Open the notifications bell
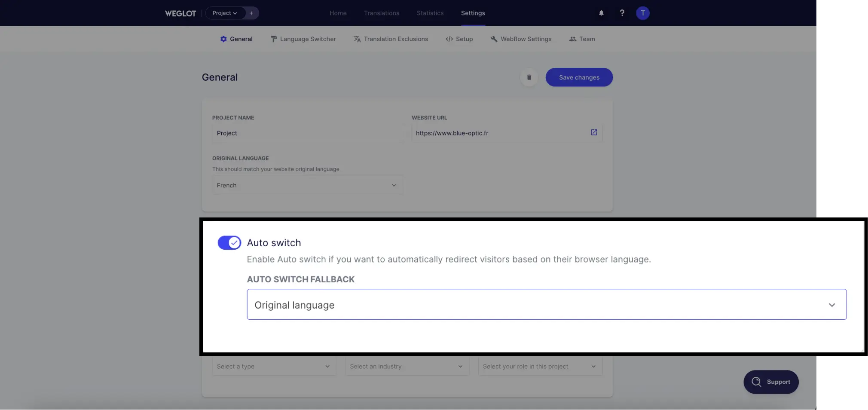Screen dimensions: 868x410 (601, 13)
